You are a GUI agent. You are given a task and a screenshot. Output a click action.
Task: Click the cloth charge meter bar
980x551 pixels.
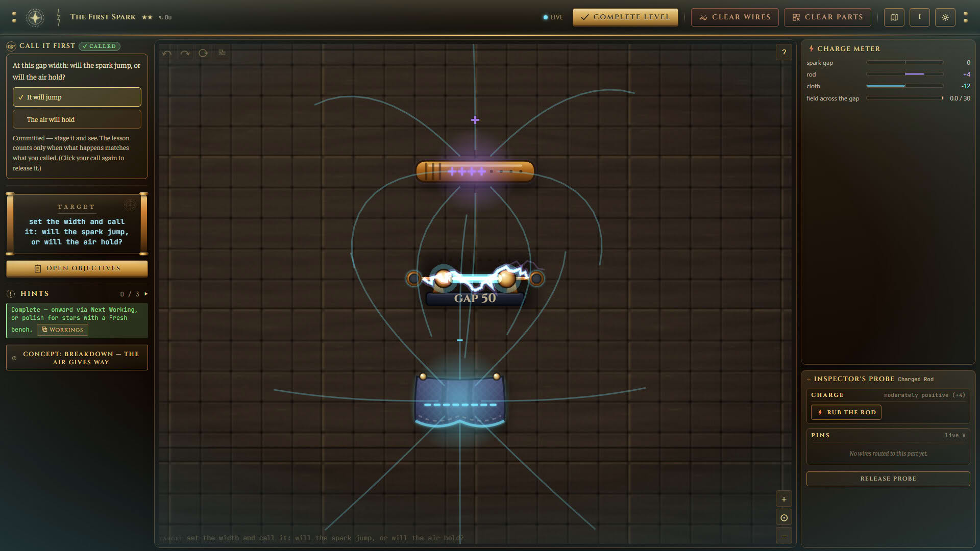(x=904, y=86)
